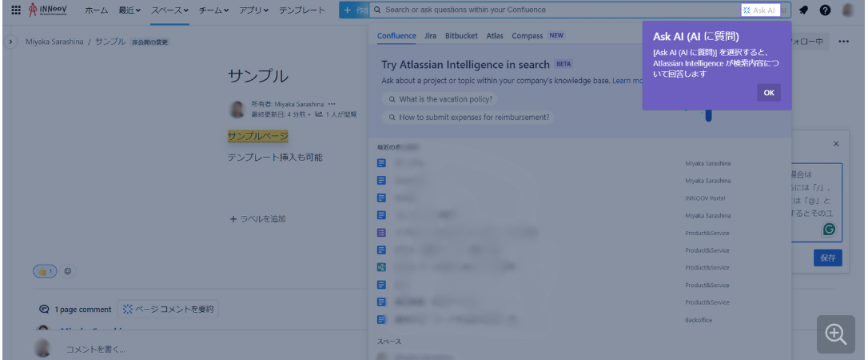
Task: Click the Ask AI button in search bar
Action: tap(761, 10)
